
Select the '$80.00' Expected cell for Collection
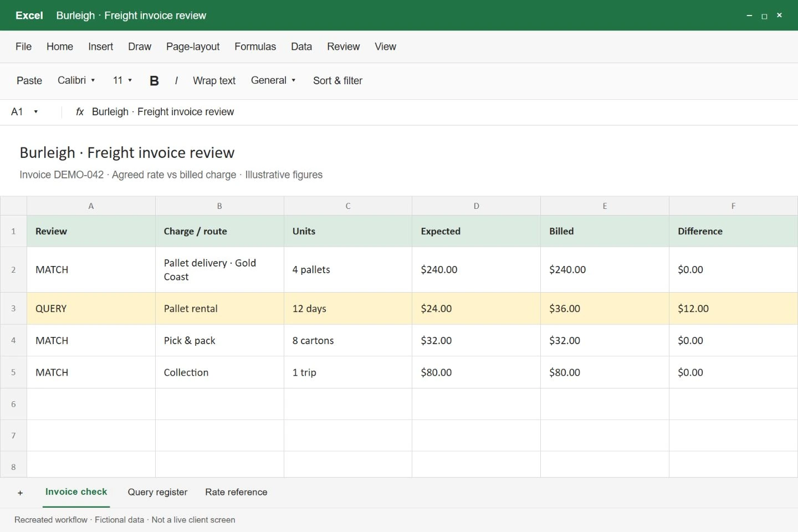coord(476,372)
